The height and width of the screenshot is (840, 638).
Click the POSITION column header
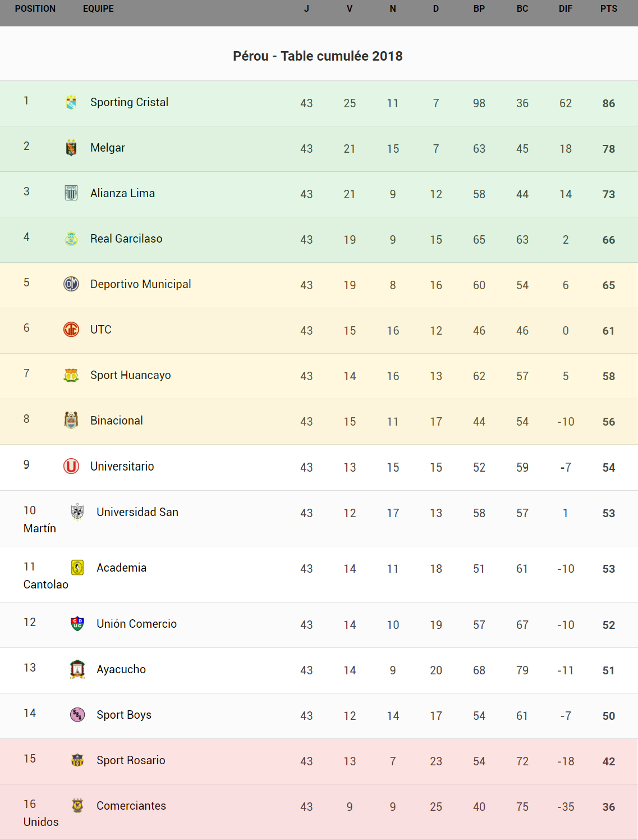[x=35, y=9]
